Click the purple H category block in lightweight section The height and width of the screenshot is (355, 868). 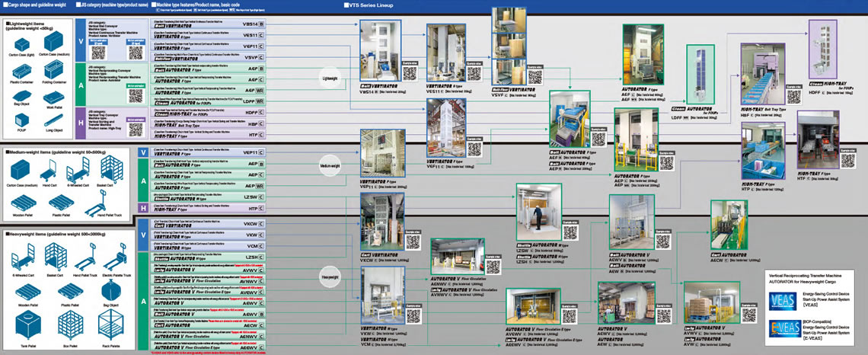(80, 123)
